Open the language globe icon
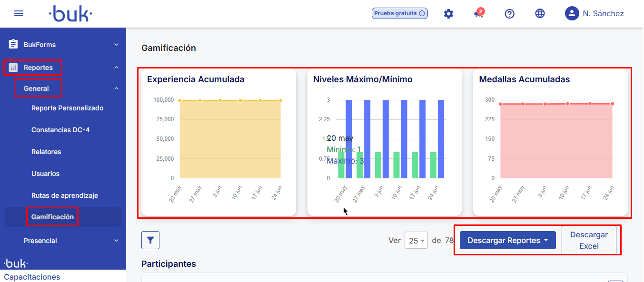Screen dimensions: 644x282 pyautogui.click(x=540, y=14)
